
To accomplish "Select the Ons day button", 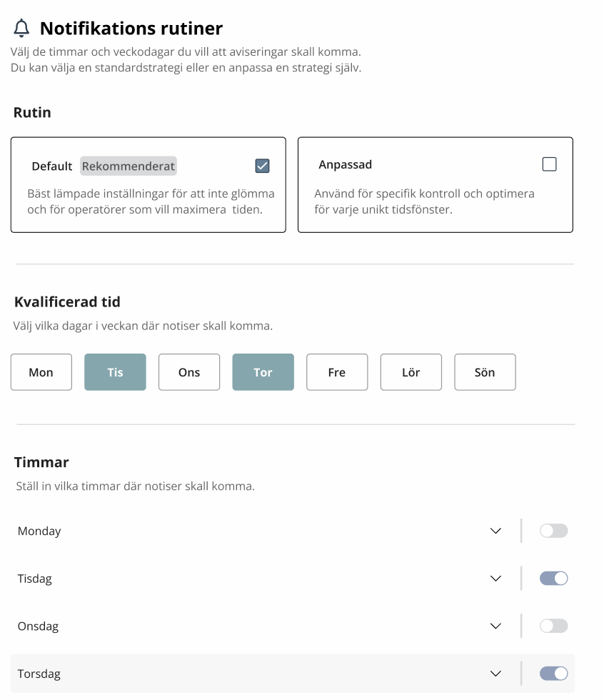I will tap(189, 372).
